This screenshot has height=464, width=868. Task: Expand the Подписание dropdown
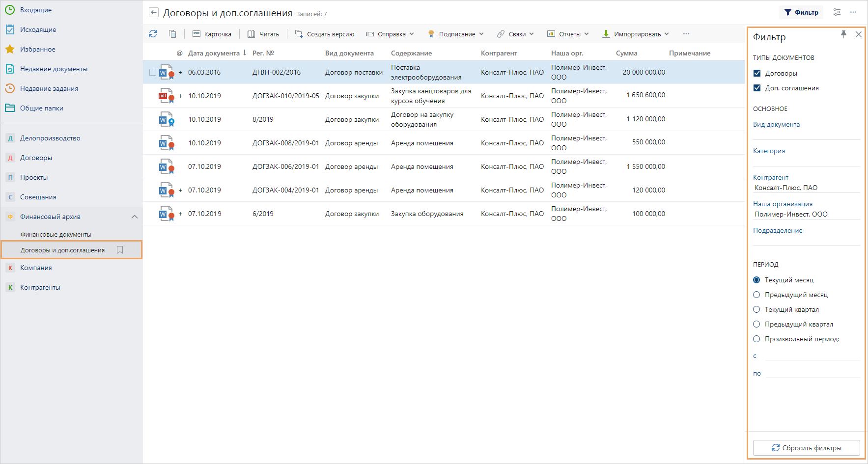(456, 34)
